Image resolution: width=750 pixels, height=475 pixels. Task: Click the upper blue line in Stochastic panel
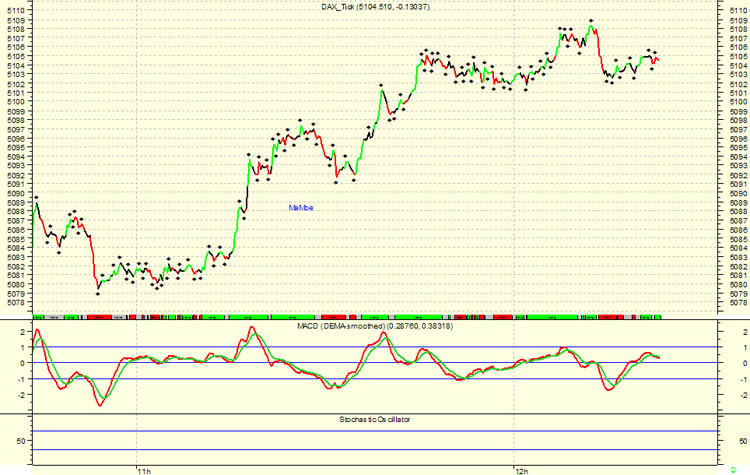click(x=375, y=431)
